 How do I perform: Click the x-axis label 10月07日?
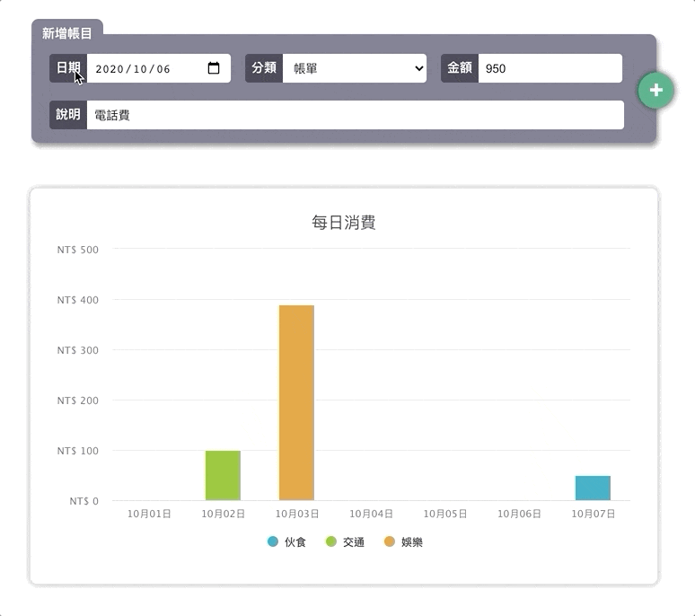tap(593, 514)
